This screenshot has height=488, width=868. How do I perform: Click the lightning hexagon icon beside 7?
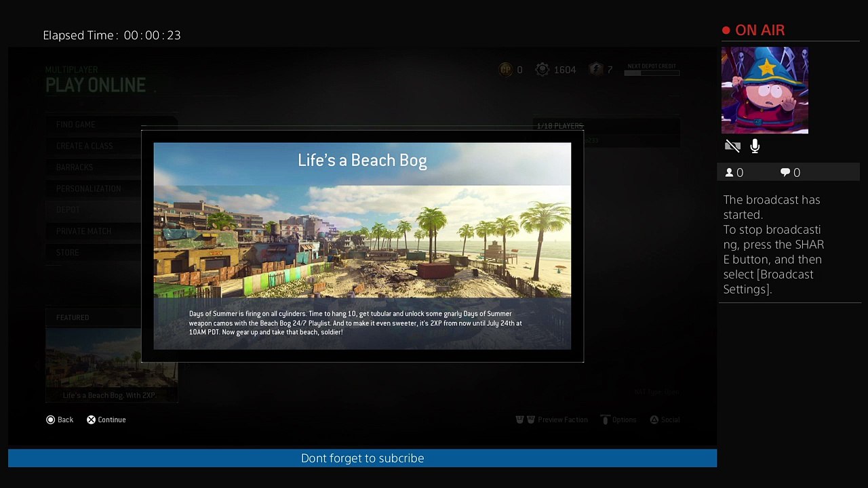pos(595,69)
